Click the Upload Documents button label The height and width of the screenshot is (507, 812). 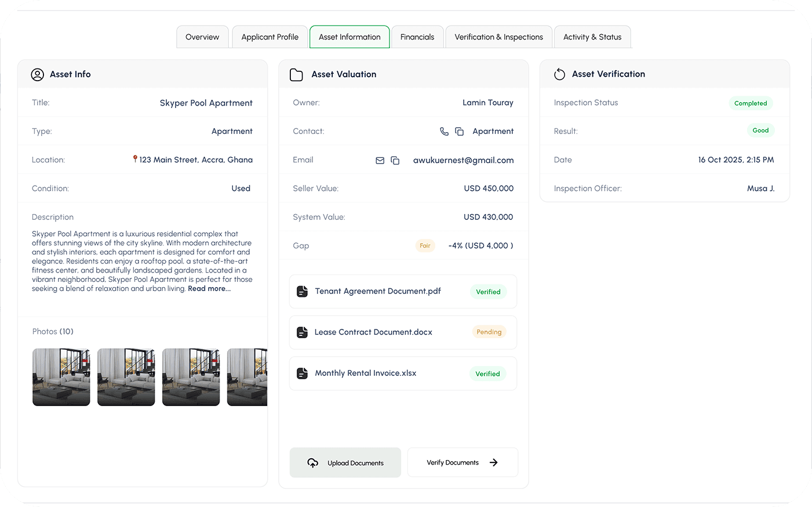pos(355,463)
